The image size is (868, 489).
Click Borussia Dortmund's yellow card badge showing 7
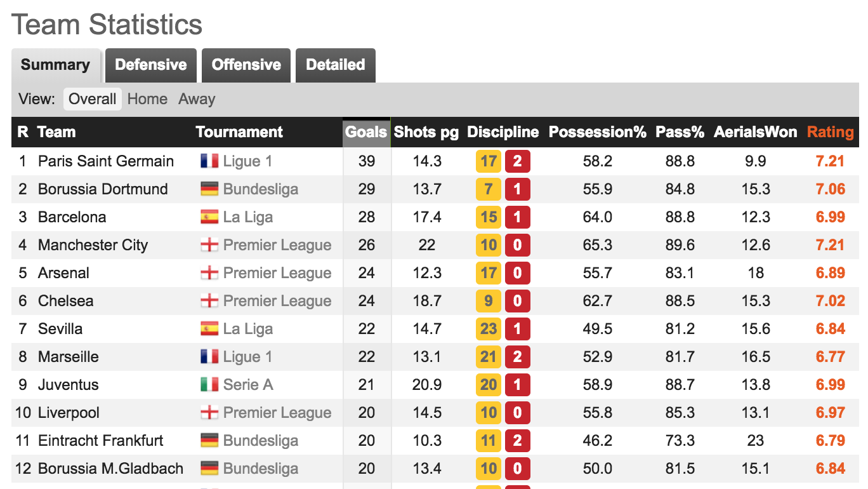[489, 189]
